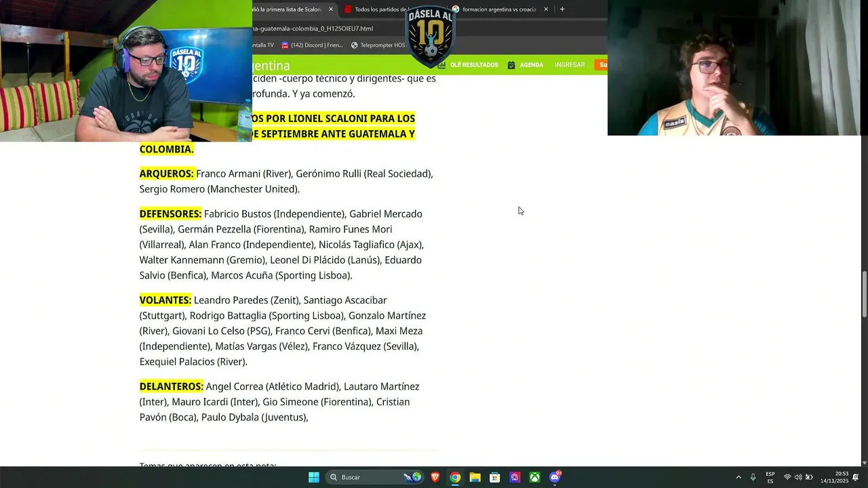The image size is (868, 488).
Task: Click the highlighted DELANTEROS: label
Action: pyautogui.click(x=172, y=386)
